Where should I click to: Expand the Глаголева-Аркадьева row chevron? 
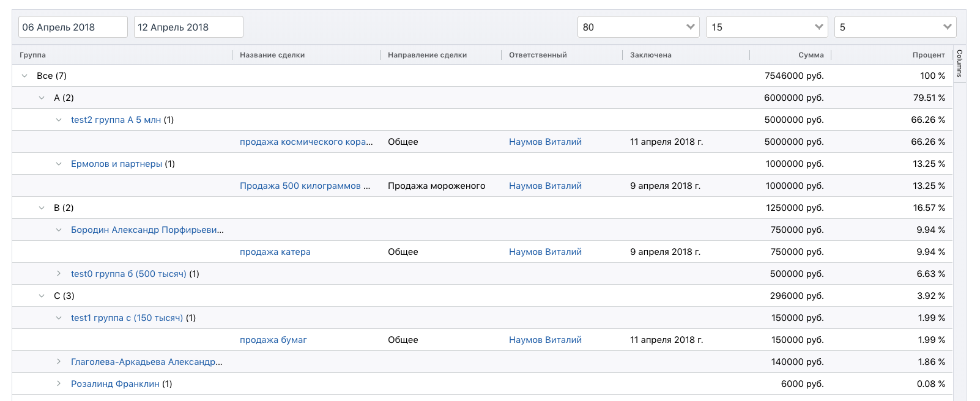coord(59,362)
